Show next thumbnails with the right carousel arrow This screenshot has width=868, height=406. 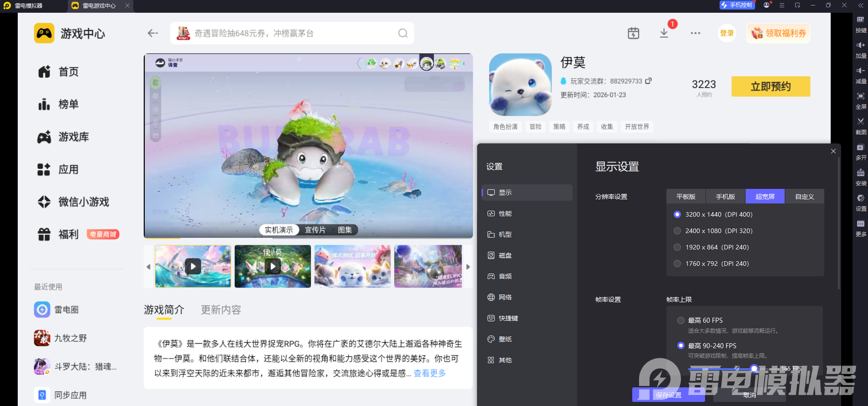click(x=468, y=267)
